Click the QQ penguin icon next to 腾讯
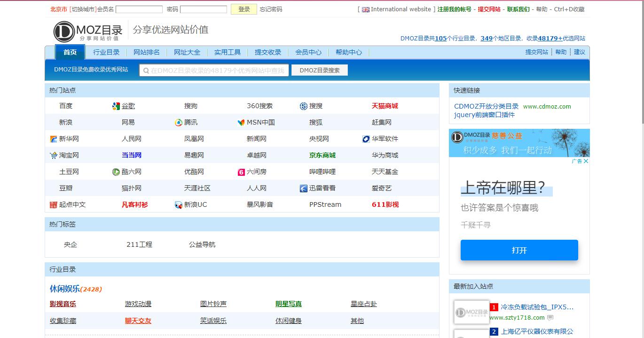The height and width of the screenshot is (338, 644). pos(178,122)
